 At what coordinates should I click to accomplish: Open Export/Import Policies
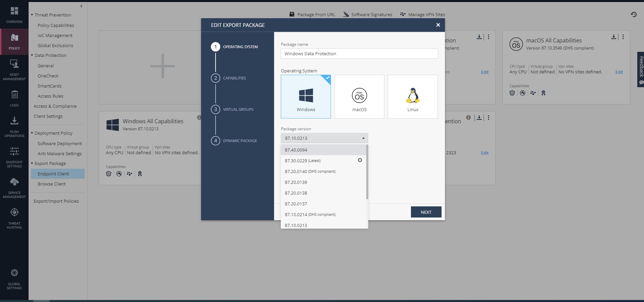56,201
